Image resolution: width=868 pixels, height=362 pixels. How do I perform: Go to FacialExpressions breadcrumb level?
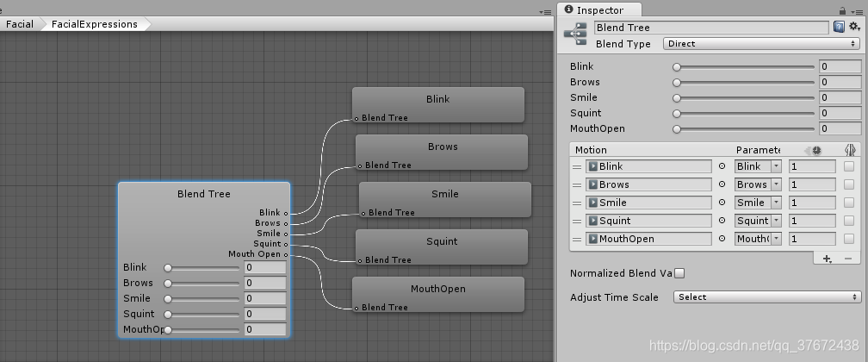coord(95,24)
